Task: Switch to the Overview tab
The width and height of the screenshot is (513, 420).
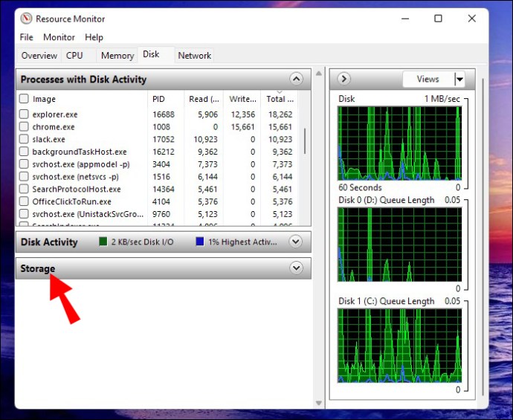Action: tap(39, 56)
